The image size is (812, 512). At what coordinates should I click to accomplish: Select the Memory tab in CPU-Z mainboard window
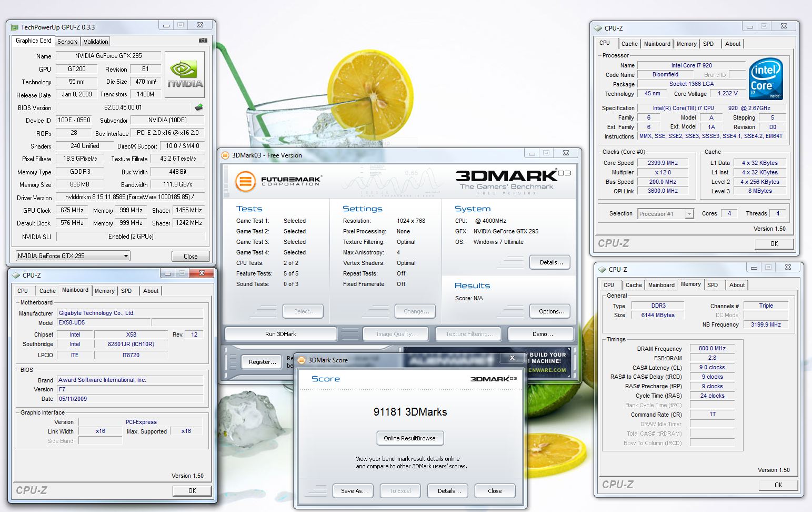click(104, 291)
